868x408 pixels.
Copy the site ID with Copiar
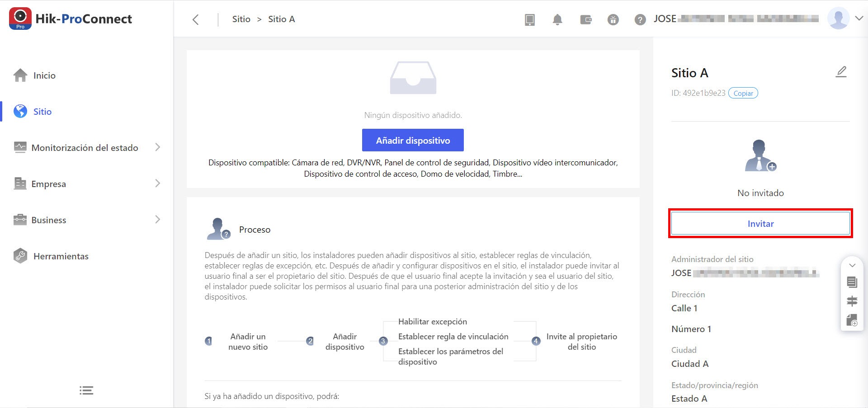[743, 93]
